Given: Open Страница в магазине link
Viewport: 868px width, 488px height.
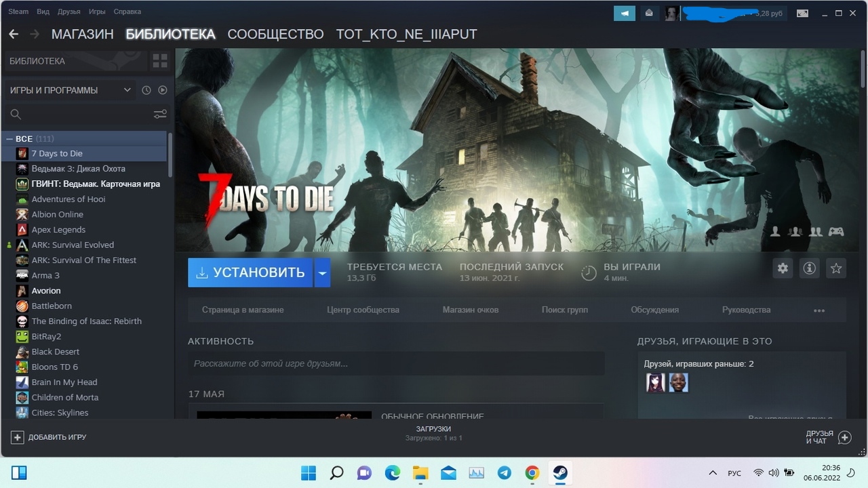Looking at the screenshot, I should [x=243, y=310].
